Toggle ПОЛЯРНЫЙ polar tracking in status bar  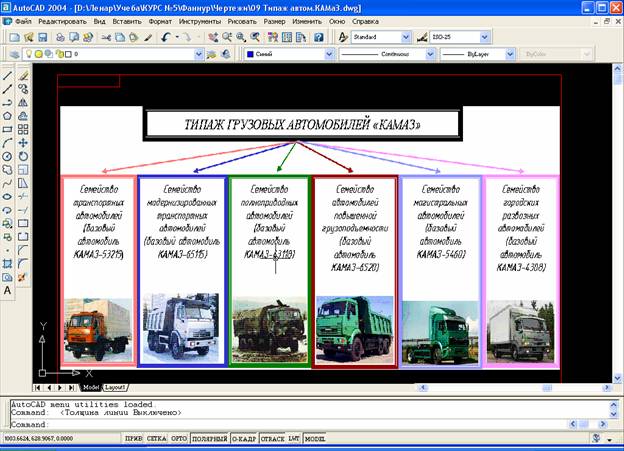tap(210, 439)
